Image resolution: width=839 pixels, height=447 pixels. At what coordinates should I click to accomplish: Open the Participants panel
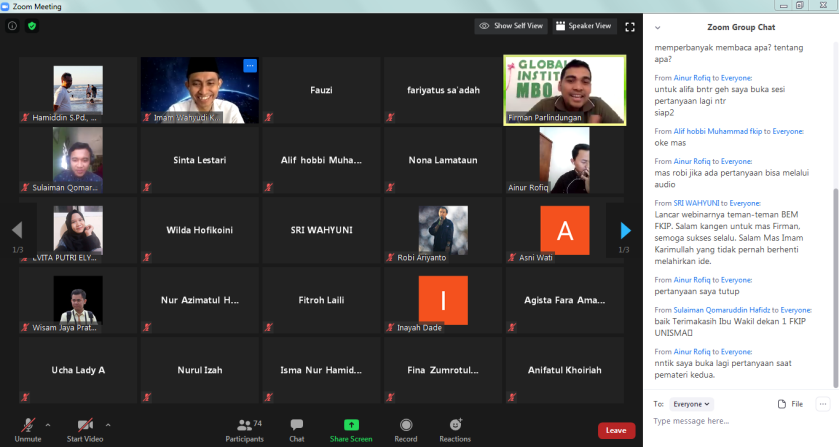[x=243, y=429]
